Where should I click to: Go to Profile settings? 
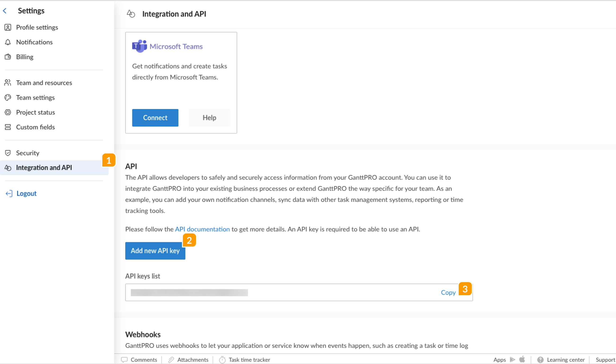click(x=37, y=27)
